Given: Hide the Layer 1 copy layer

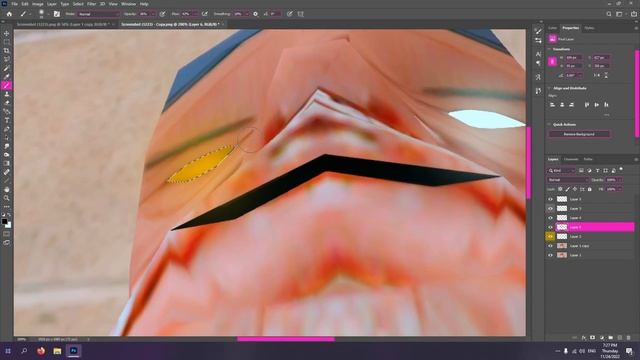Looking at the screenshot, I should (550, 246).
